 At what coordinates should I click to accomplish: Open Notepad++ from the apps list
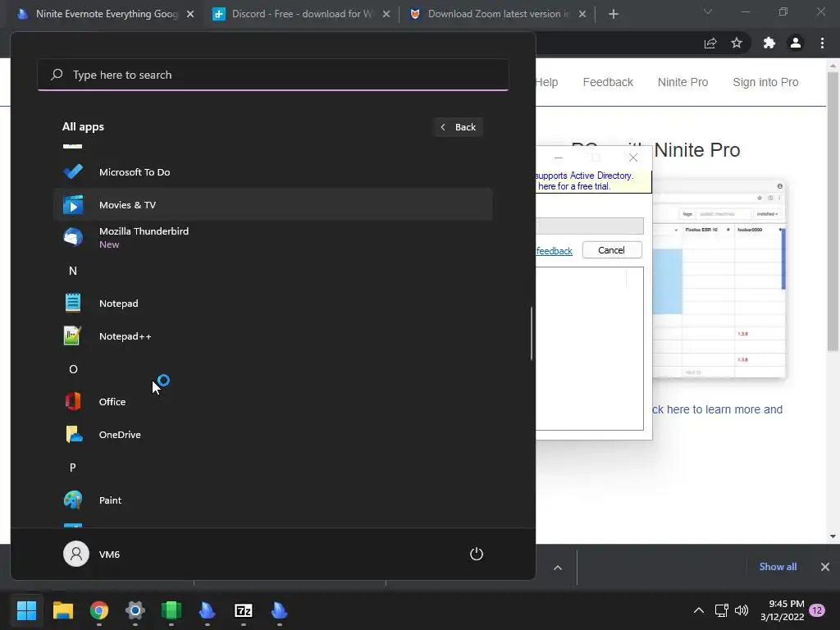272,336
